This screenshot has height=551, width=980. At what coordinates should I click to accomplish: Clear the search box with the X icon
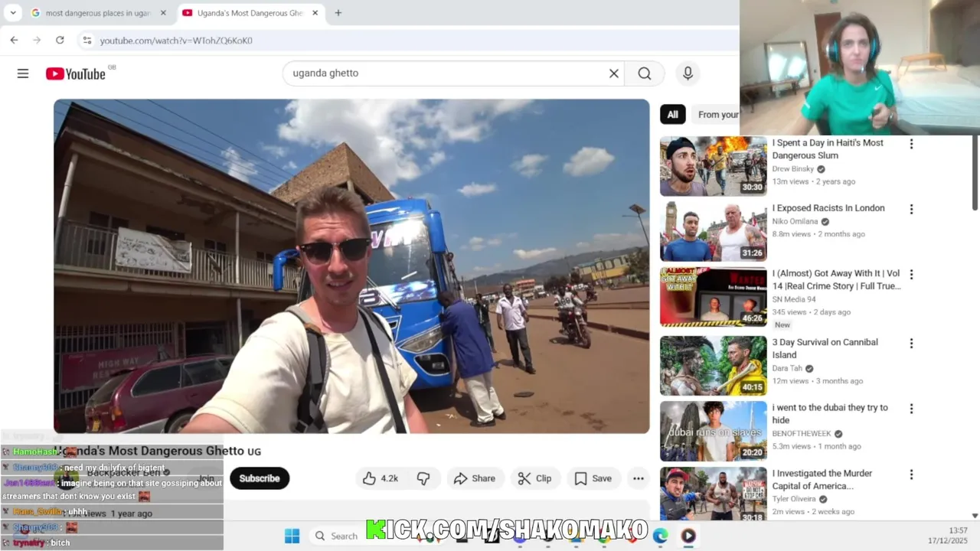tap(613, 73)
